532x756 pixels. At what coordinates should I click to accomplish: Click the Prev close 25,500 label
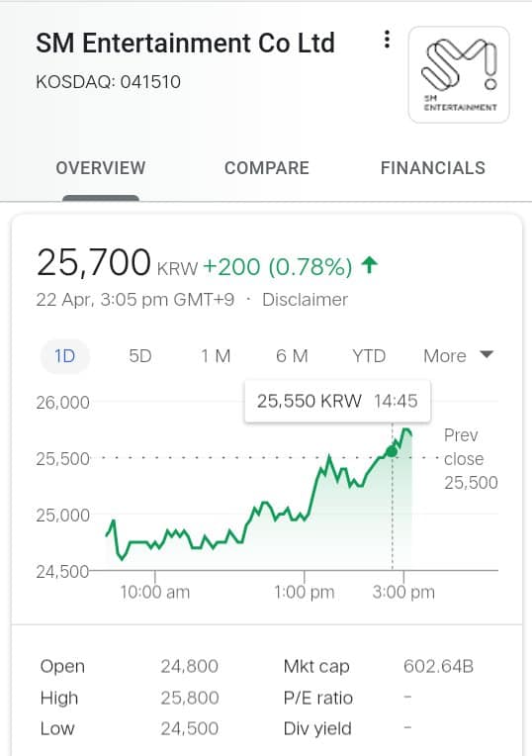pyautogui.click(x=471, y=458)
